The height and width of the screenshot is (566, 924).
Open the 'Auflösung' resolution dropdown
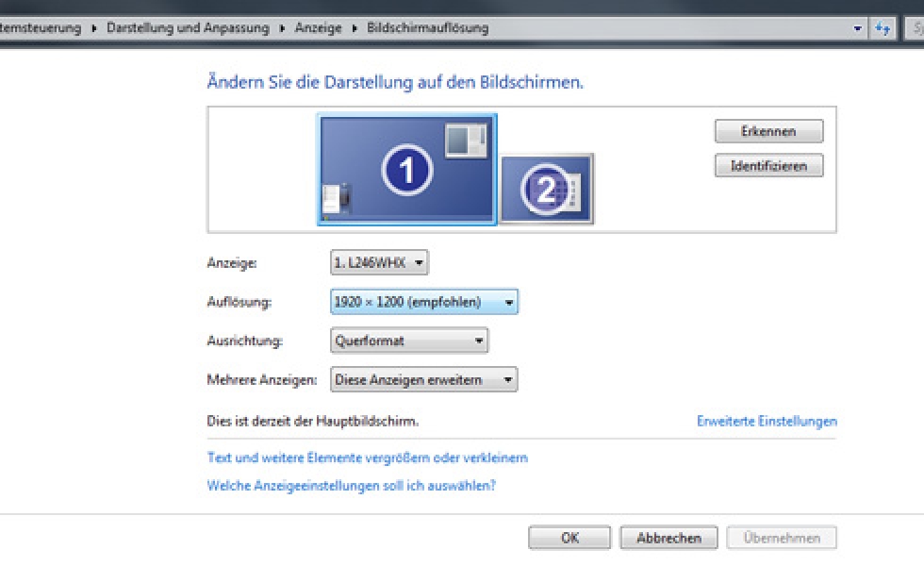coord(423,302)
